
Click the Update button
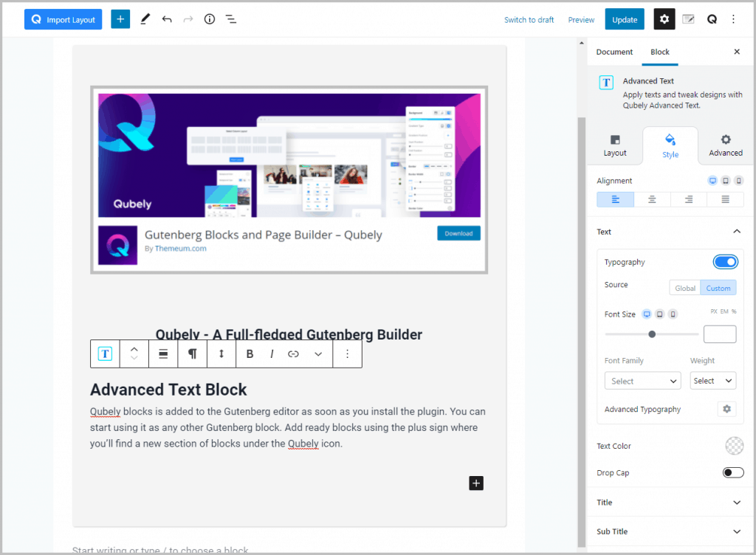[625, 19]
